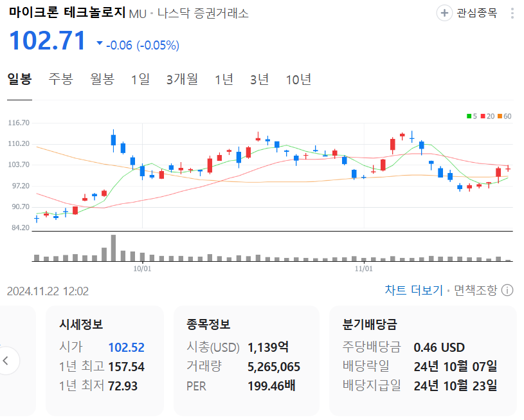Click the 11/01 date label on chart axis
This screenshot has width=524, height=420.
[364, 268]
